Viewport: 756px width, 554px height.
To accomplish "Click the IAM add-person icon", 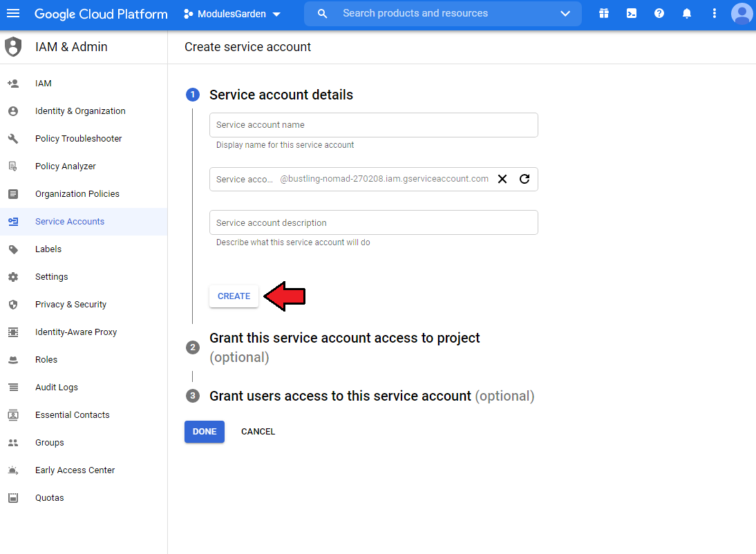I will pos(13,84).
